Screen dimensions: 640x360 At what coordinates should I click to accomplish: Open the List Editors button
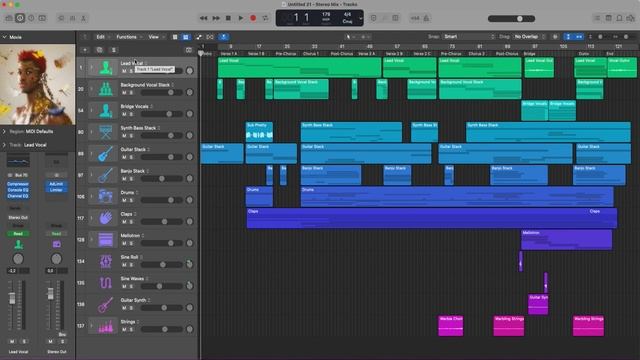pyautogui.click(x=597, y=18)
